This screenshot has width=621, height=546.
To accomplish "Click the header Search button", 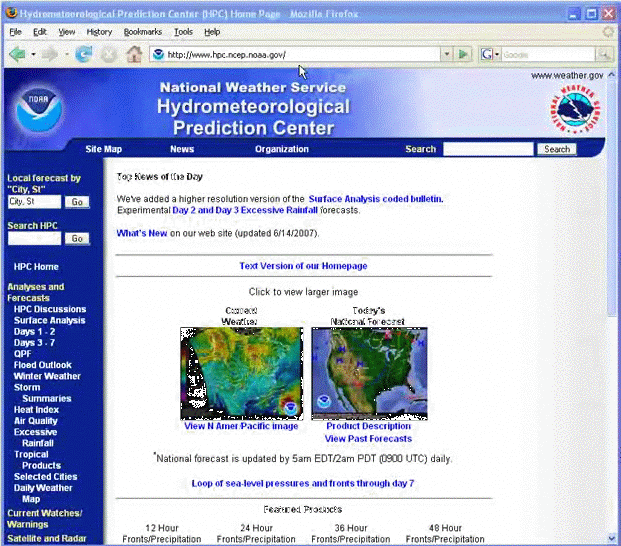I will click(556, 149).
